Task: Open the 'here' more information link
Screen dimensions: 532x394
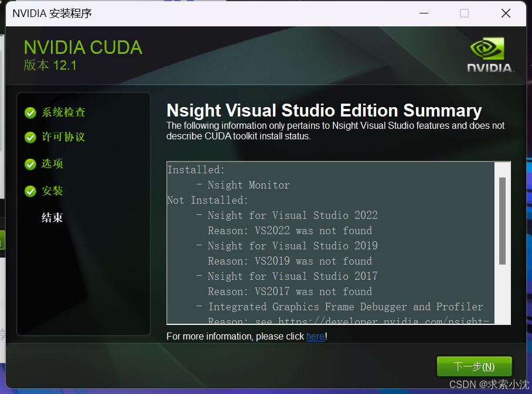Action: tap(316, 337)
